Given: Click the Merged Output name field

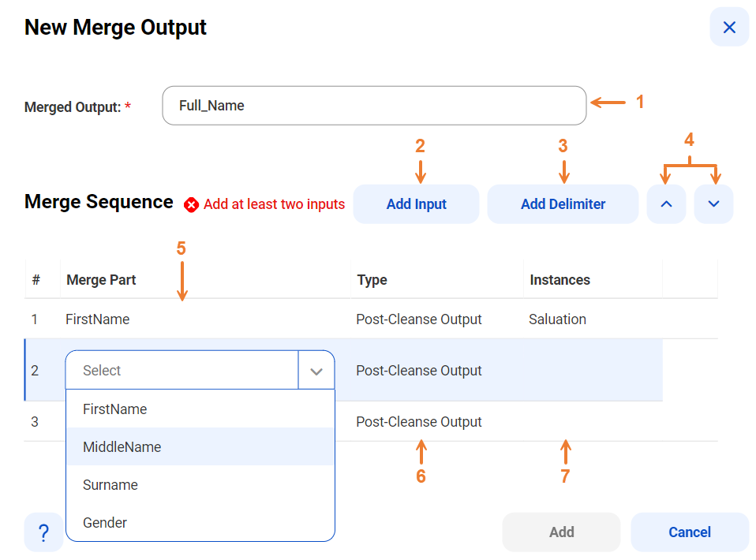Looking at the screenshot, I should click(x=374, y=106).
